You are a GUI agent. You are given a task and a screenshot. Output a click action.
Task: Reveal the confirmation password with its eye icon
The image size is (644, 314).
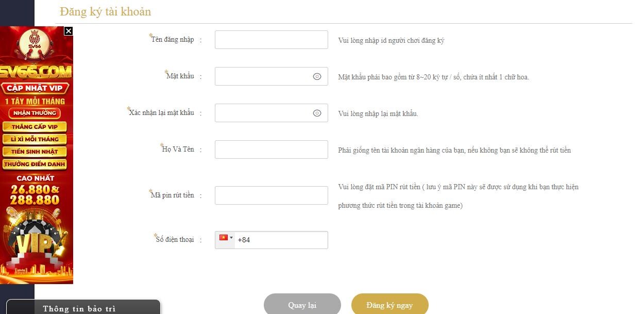[x=317, y=112]
